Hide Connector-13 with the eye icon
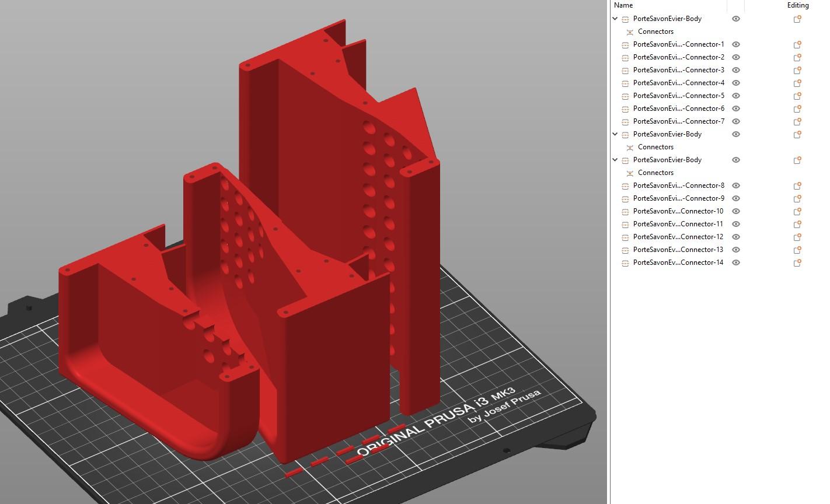This screenshot has width=830, height=504. [736, 250]
